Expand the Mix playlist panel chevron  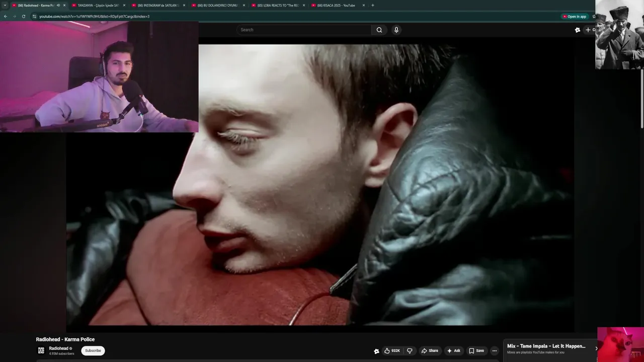(x=597, y=348)
